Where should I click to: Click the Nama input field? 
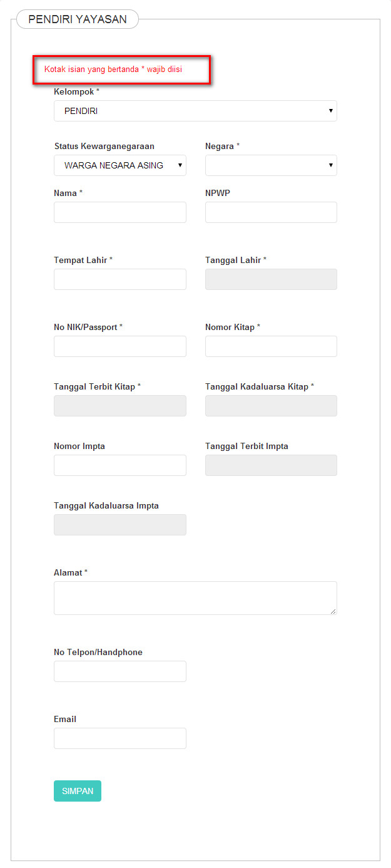(x=120, y=212)
